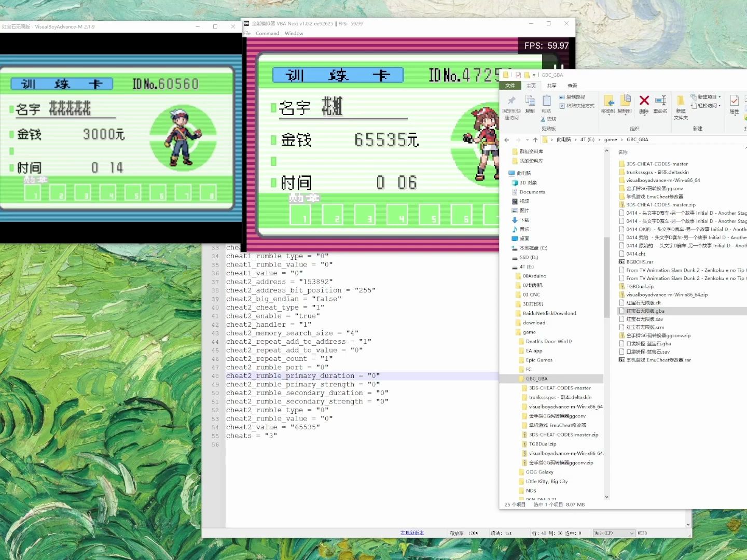Click navigation pane vertical scrollbar in Explorer
Image resolution: width=747 pixels, height=560 pixels.
606,277
